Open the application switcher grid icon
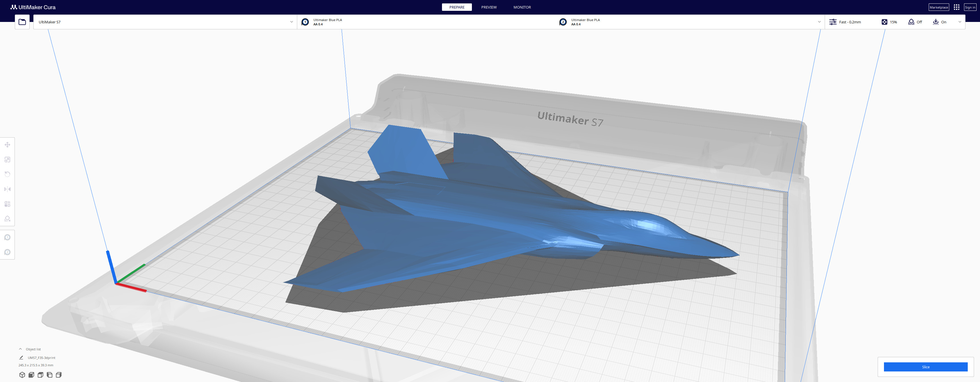The width and height of the screenshot is (980, 382). pyautogui.click(x=956, y=7)
